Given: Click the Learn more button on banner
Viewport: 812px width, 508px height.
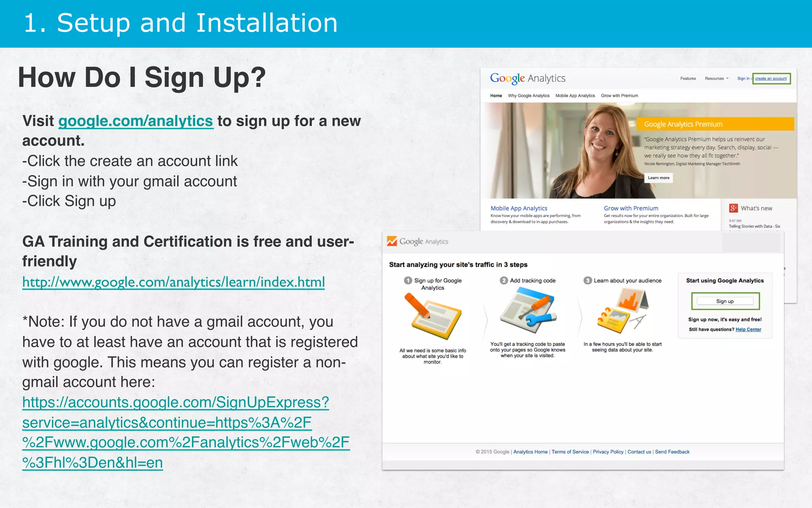Looking at the screenshot, I should [x=658, y=178].
